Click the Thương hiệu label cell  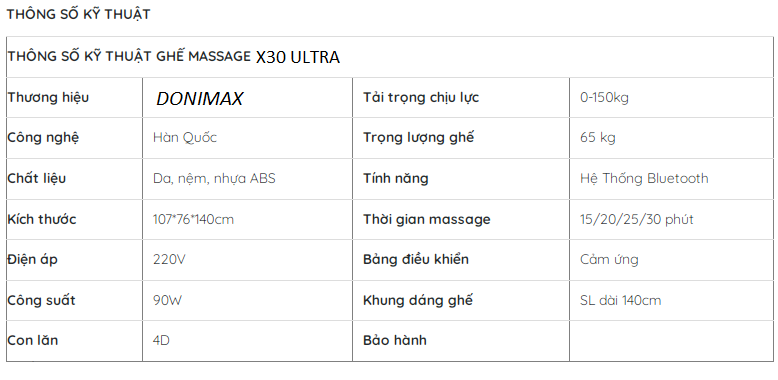pyautogui.click(x=74, y=97)
